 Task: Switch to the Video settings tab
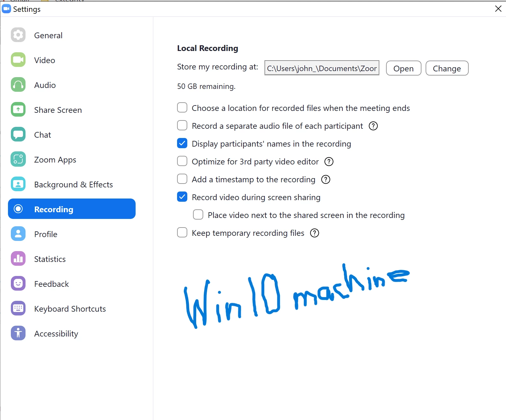pyautogui.click(x=45, y=60)
